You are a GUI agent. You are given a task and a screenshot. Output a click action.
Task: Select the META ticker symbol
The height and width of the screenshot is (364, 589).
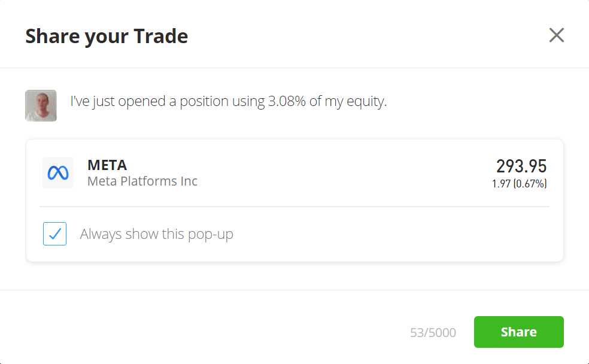[107, 165]
